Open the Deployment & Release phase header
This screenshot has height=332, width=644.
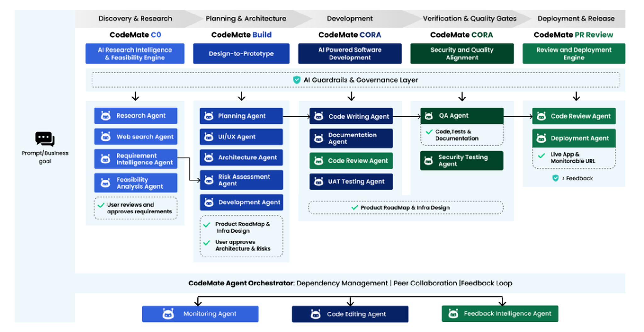(x=576, y=19)
